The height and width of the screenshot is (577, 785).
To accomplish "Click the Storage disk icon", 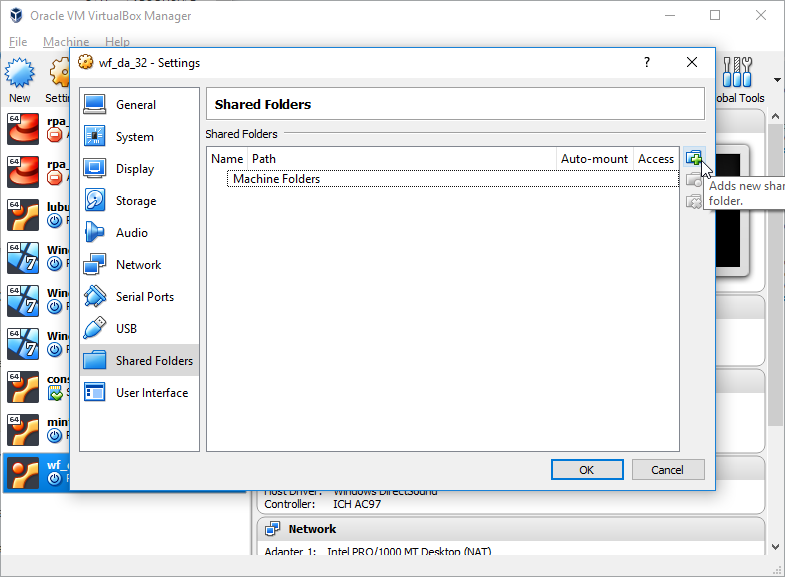I will pyautogui.click(x=95, y=200).
